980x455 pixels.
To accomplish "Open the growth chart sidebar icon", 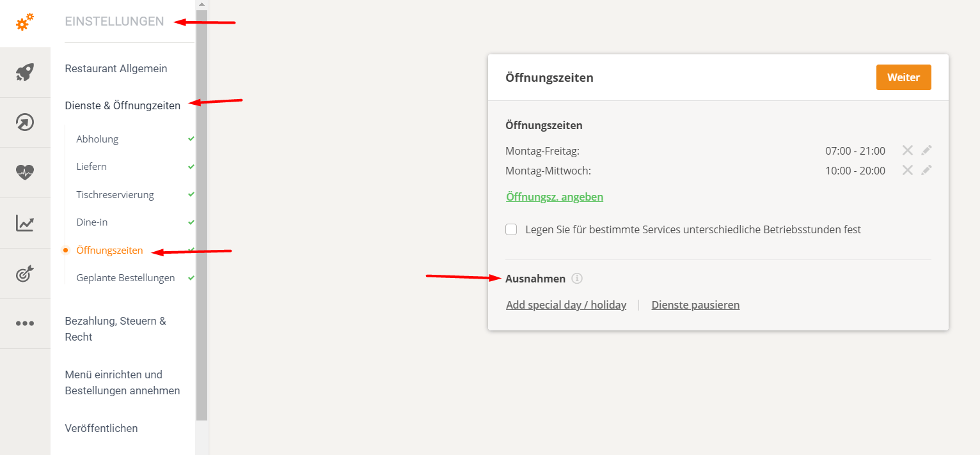I will click(x=25, y=223).
